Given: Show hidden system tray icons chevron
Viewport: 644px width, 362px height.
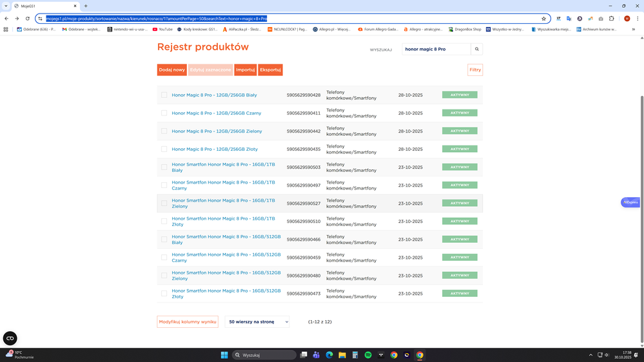Looking at the screenshot, I should [590, 355].
